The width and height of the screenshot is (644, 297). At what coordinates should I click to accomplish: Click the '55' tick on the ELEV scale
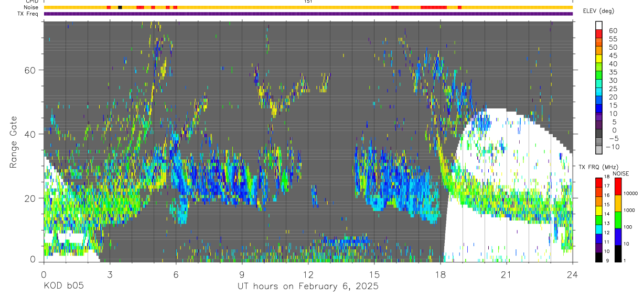612,39
